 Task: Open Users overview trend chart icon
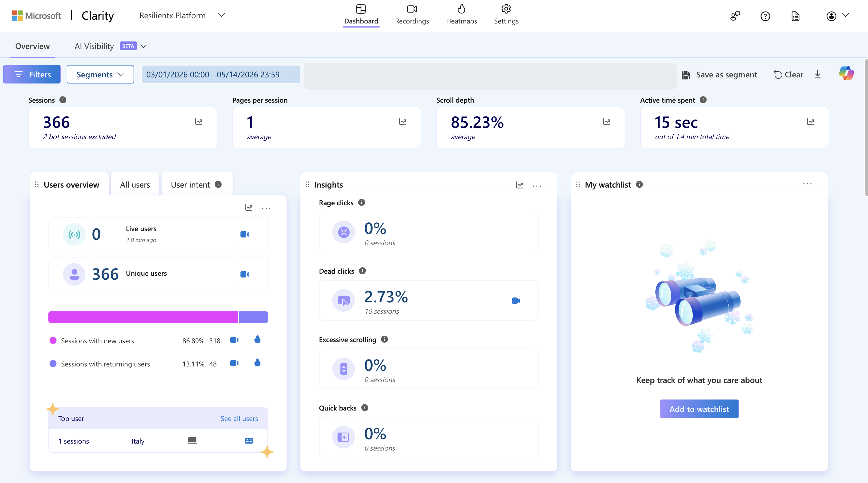click(249, 208)
